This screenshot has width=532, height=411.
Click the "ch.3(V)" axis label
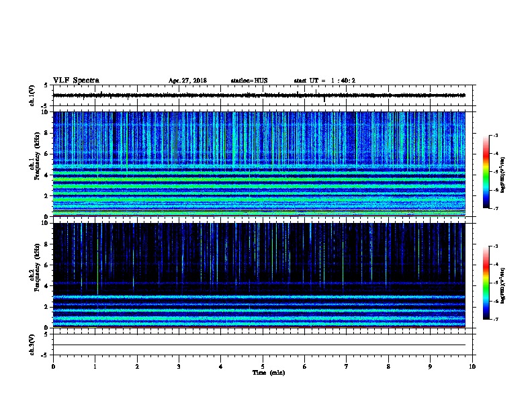tap(32, 345)
